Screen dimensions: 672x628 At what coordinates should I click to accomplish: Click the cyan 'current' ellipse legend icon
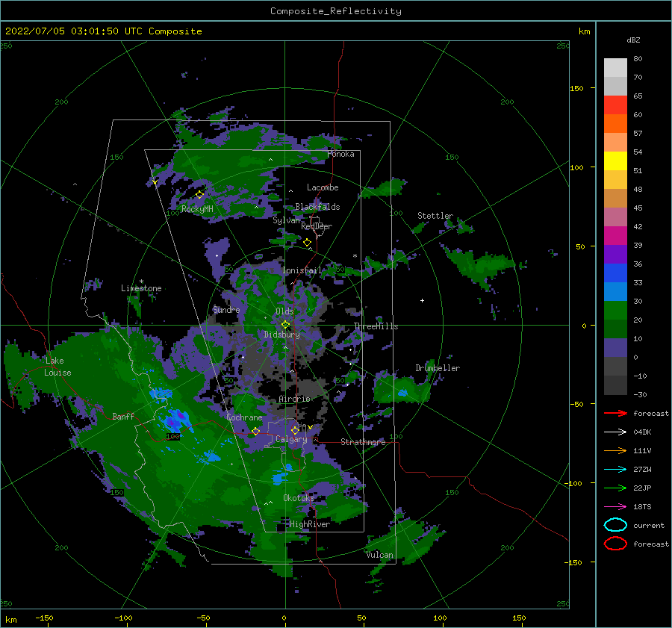(x=615, y=525)
